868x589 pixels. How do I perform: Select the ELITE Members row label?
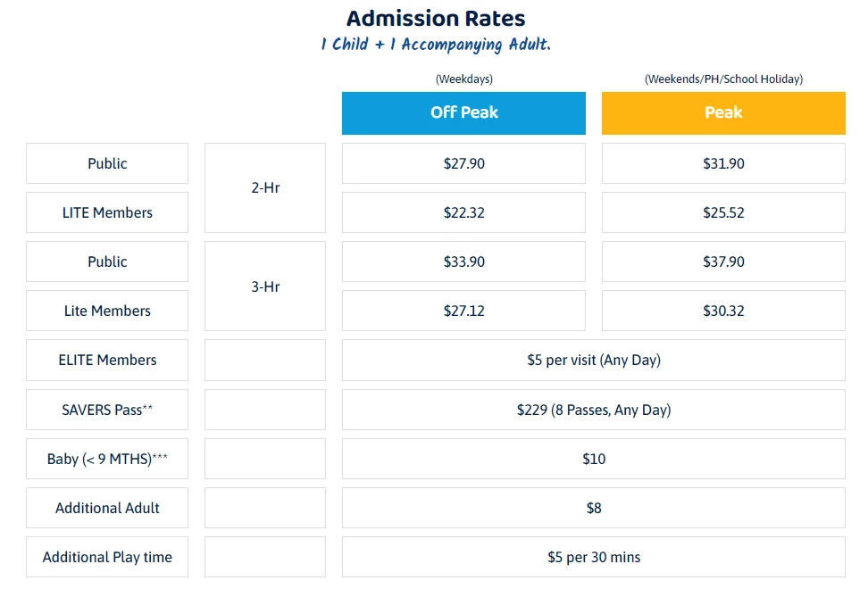coord(107,360)
